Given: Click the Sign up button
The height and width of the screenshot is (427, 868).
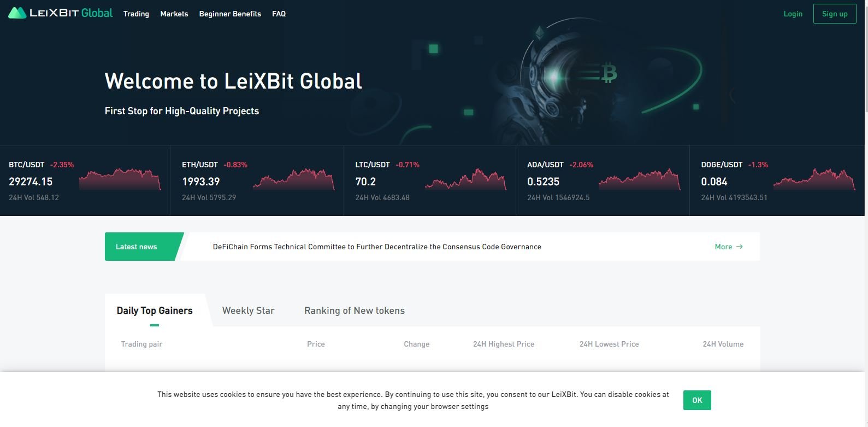Looking at the screenshot, I should pos(835,14).
